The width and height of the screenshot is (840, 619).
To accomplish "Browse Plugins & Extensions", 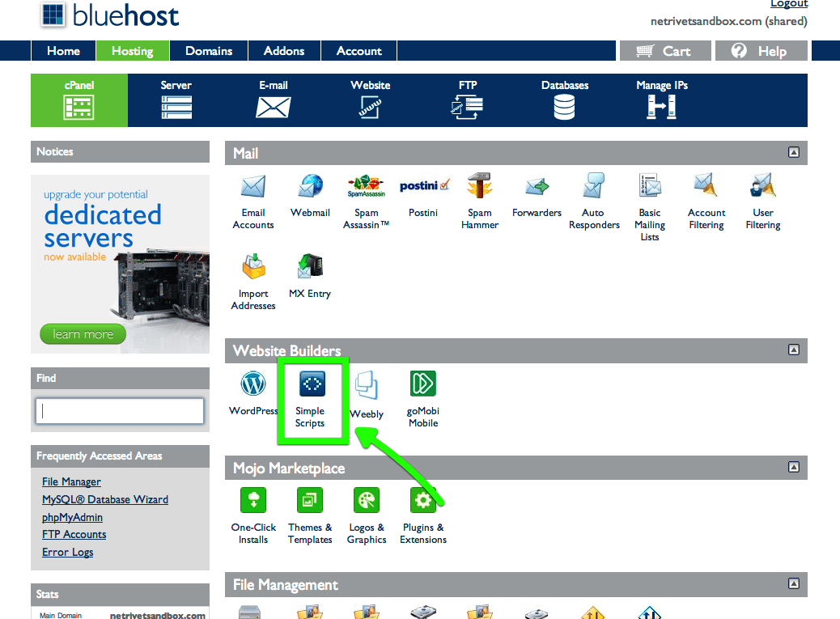I will [x=423, y=516].
